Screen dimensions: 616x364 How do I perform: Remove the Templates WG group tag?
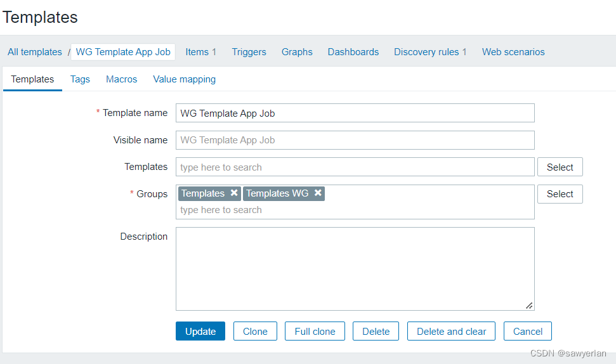click(318, 193)
